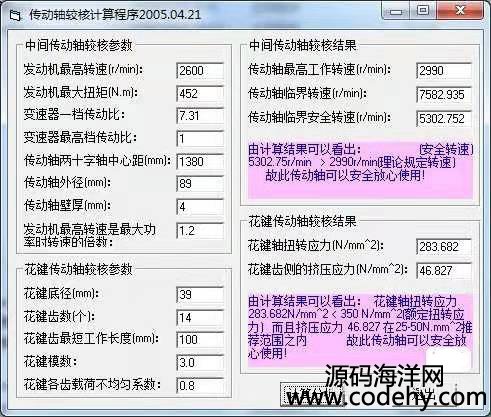
Task: Click the 传动轴临界转速 result field
Action: 444,95
